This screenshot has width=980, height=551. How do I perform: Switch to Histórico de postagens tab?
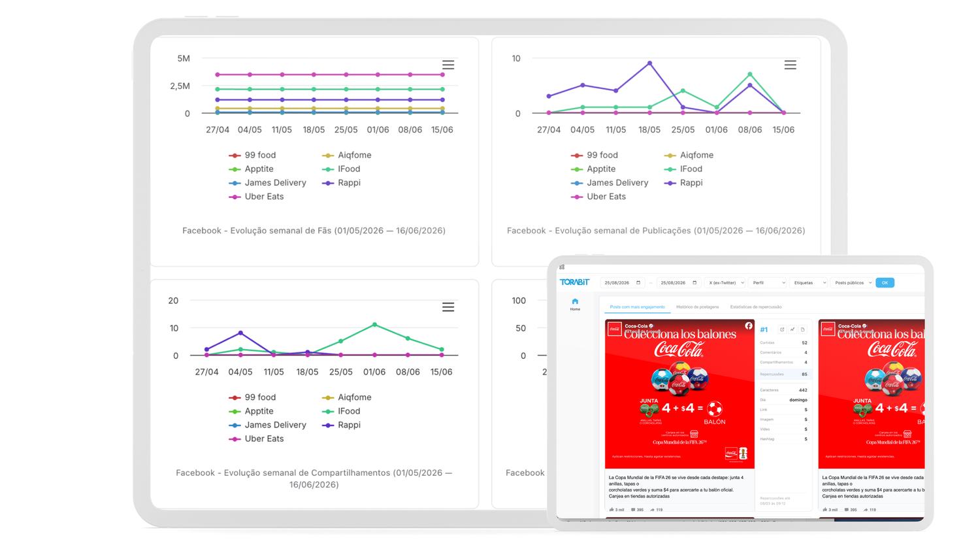click(x=697, y=307)
